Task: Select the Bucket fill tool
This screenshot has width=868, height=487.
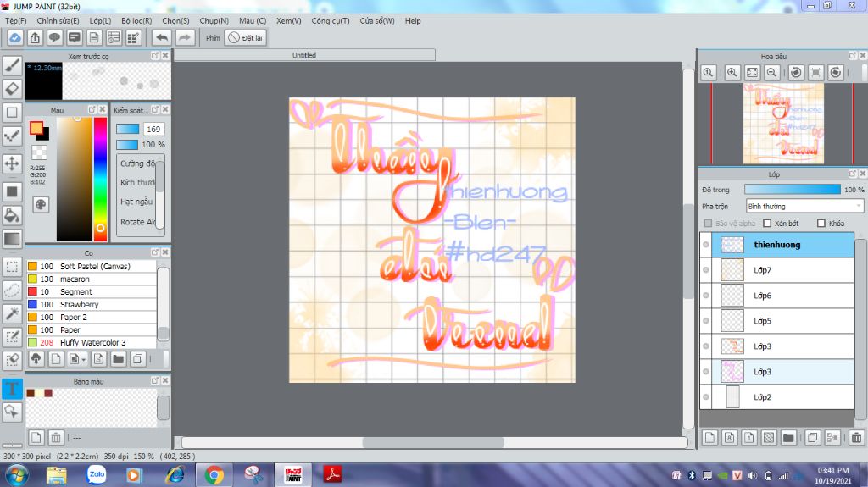Action: click(12, 215)
